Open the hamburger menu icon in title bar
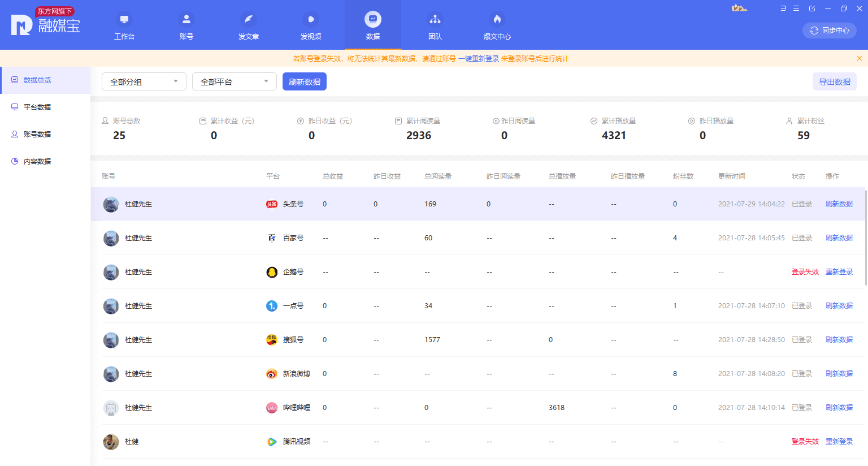This screenshot has height=466, width=868. 796,8
